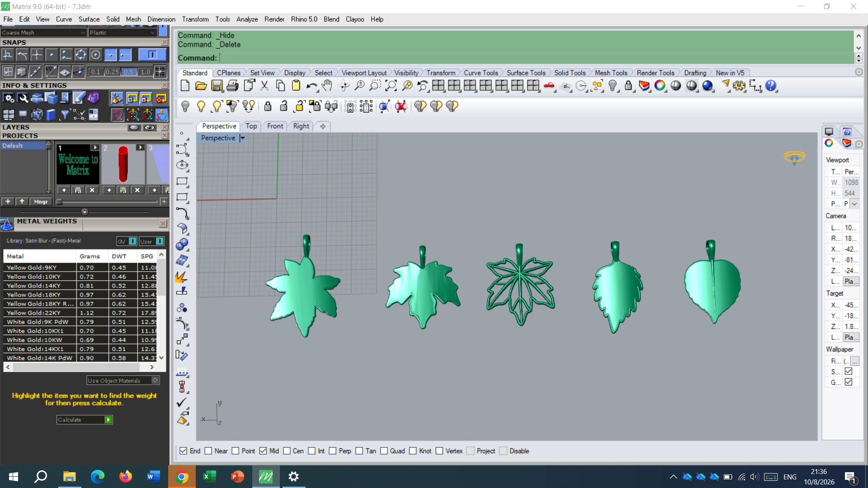Viewport: 868px width, 488px height.
Task: Select the Rectangle tool in side toolbar
Action: [x=182, y=181]
